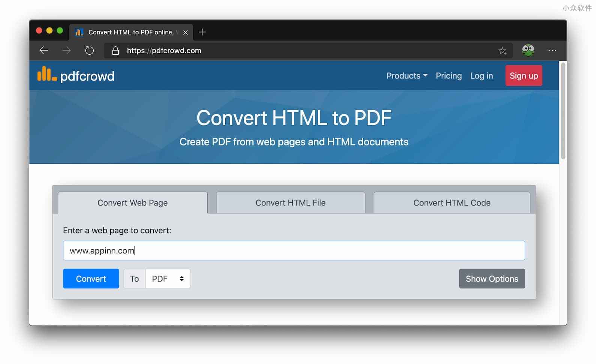Click the web page URL input field
Image resolution: width=596 pixels, height=364 pixels.
pyautogui.click(x=294, y=250)
